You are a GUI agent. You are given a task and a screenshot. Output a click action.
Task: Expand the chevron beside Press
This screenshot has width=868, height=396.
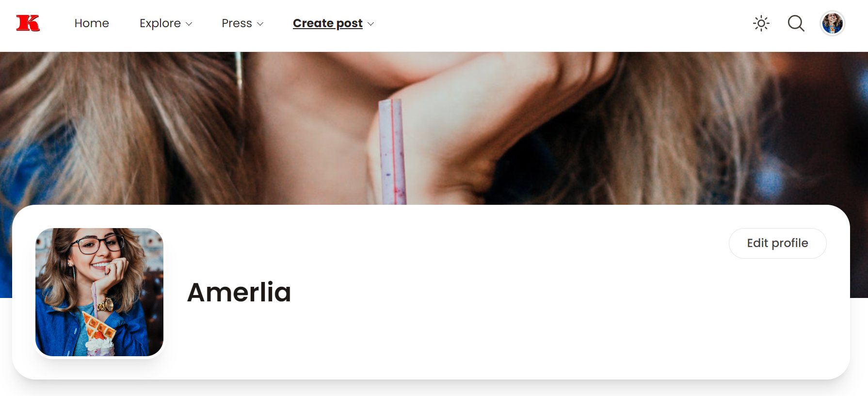tap(260, 24)
